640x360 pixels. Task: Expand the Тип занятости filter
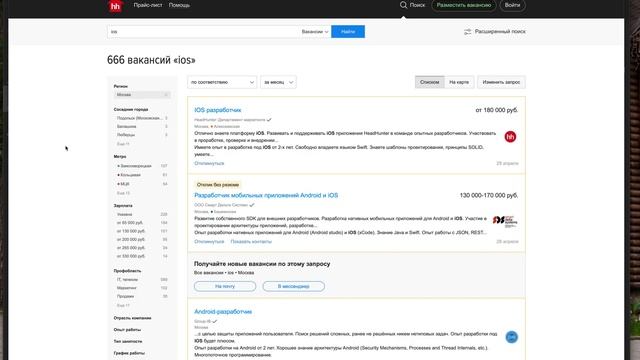point(128,341)
